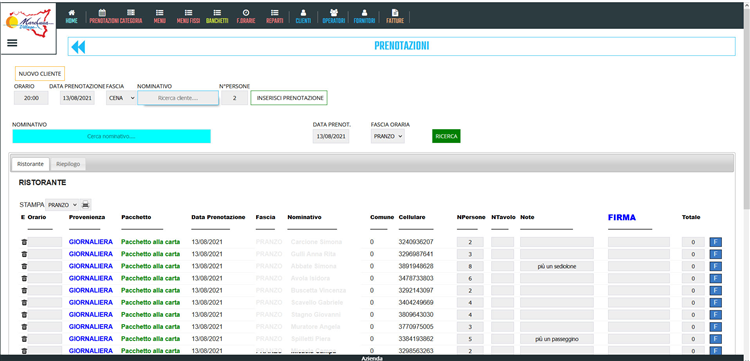Click the double-arrow back icon

pyautogui.click(x=78, y=46)
